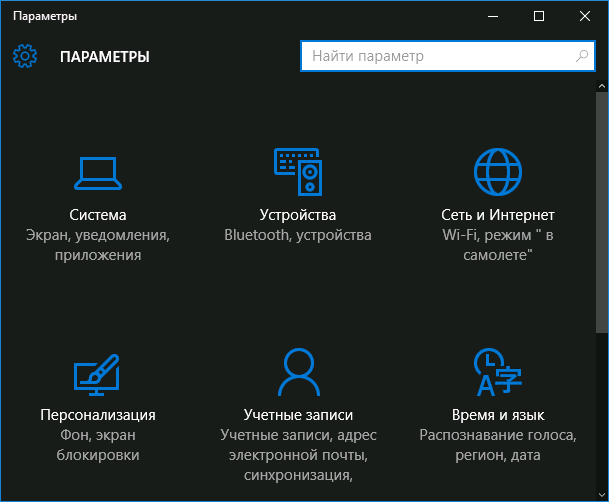Open the Устройства keyboard and speaker icon
The height and width of the screenshot is (502, 609).
[x=298, y=172]
